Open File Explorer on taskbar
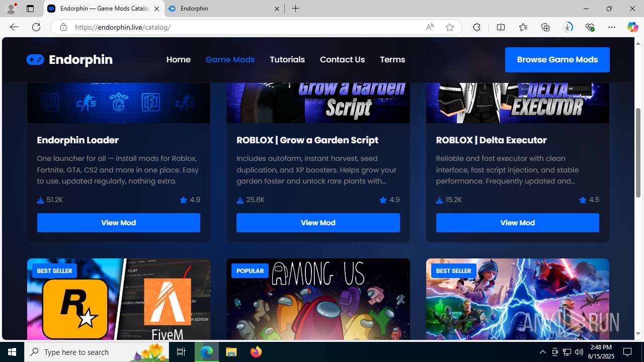The width and height of the screenshot is (644, 362). point(231,352)
